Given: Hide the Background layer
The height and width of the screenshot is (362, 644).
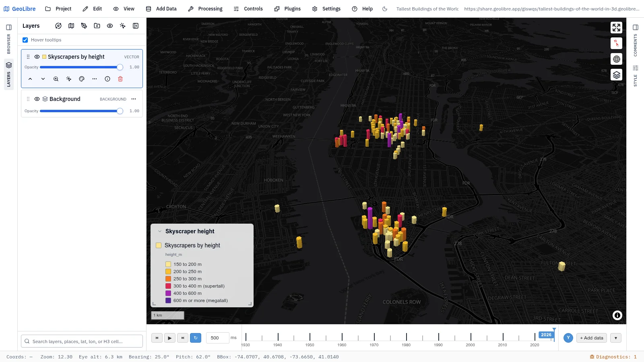Looking at the screenshot, I should (x=37, y=99).
